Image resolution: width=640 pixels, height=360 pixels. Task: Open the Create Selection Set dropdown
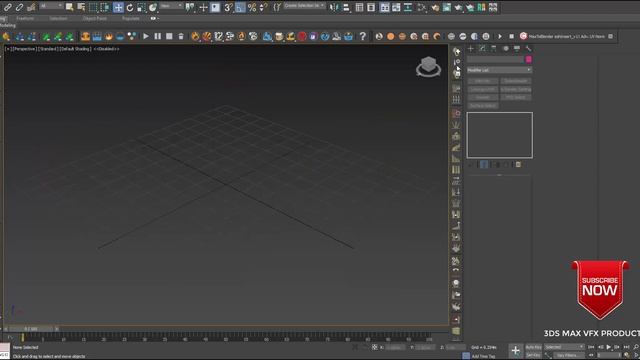click(304, 6)
